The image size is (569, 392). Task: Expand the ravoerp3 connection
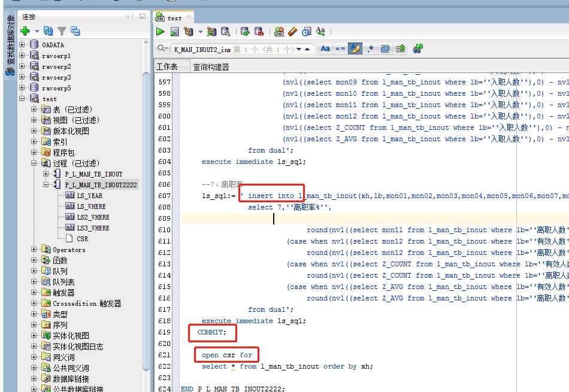tap(22, 77)
